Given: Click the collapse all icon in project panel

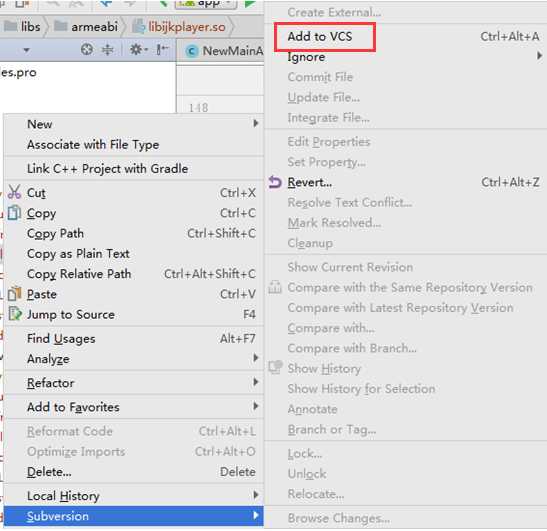Looking at the screenshot, I should pos(107,50).
